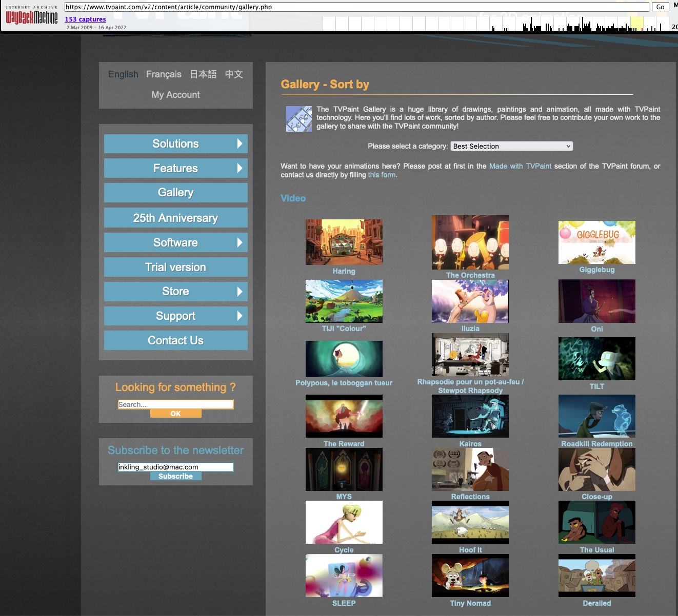Click the Derailed title link

[597, 603]
